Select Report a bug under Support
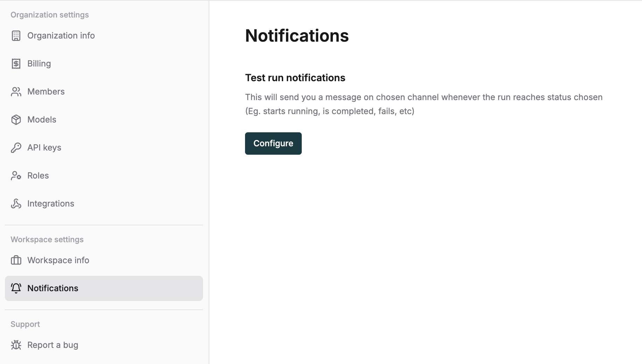Screen dimensions: 642x364 [x=53, y=345]
